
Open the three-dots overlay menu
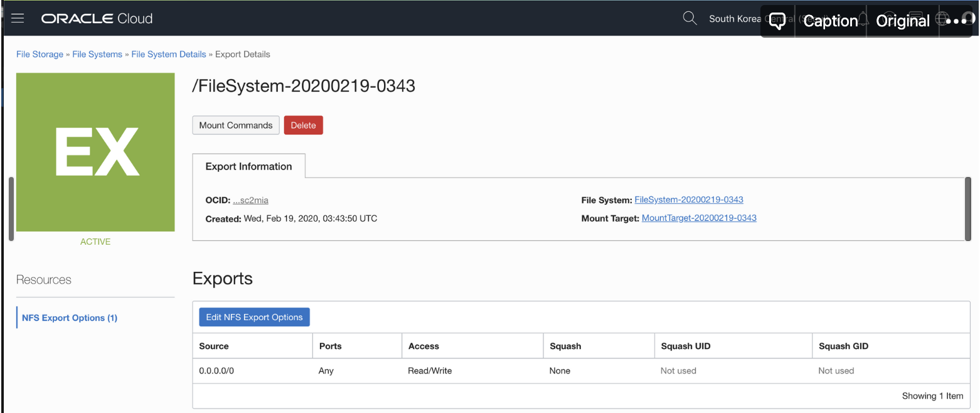(x=956, y=21)
